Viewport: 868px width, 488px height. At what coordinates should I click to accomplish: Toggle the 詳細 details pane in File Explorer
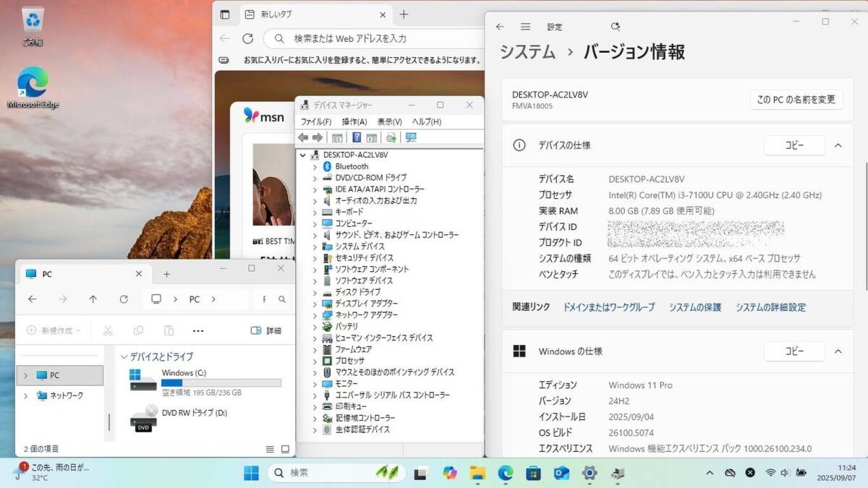pyautogui.click(x=266, y=330)
